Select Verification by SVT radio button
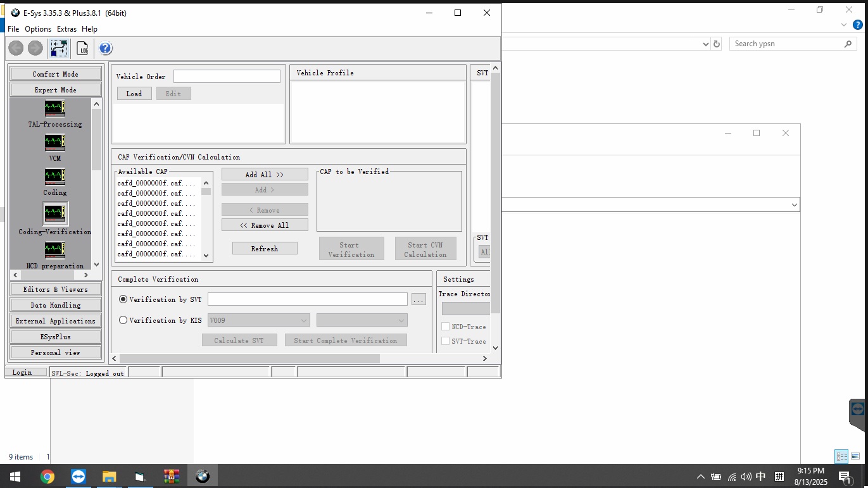 tap(123, 299)
